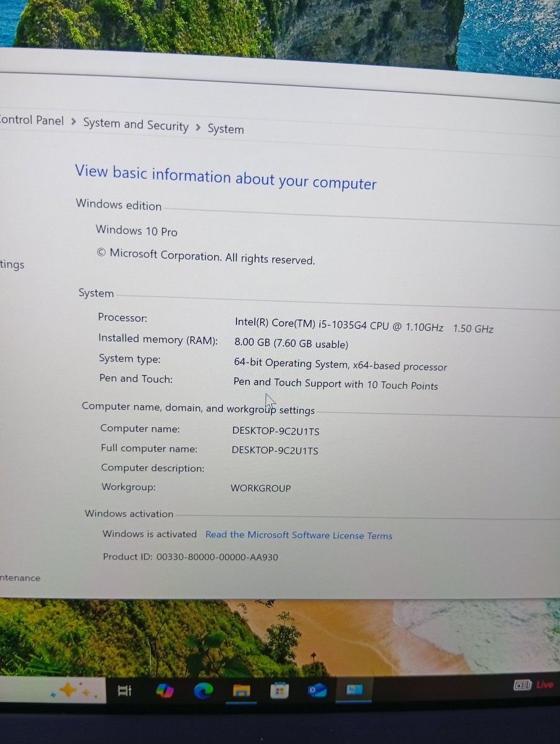Click the sparkle search highlight icon

(71, 690)
